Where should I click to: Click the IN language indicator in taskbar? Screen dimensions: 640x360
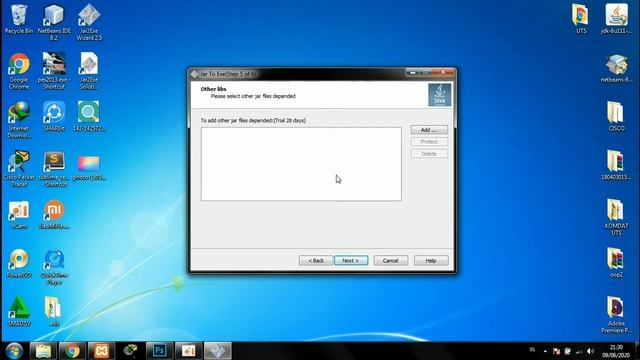(x=532, y=350)
